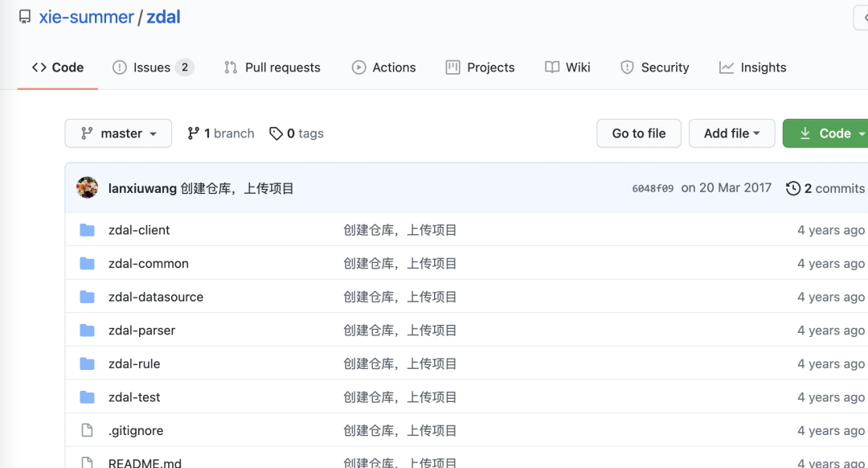Click the Issues count badge 2
Viewport: 868px width, 468px height.
184,68
